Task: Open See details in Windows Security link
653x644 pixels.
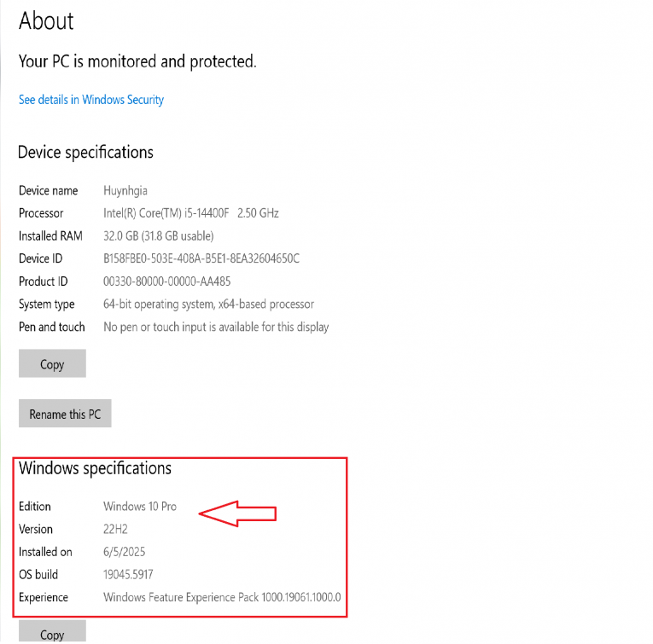Action: point(91,100)
